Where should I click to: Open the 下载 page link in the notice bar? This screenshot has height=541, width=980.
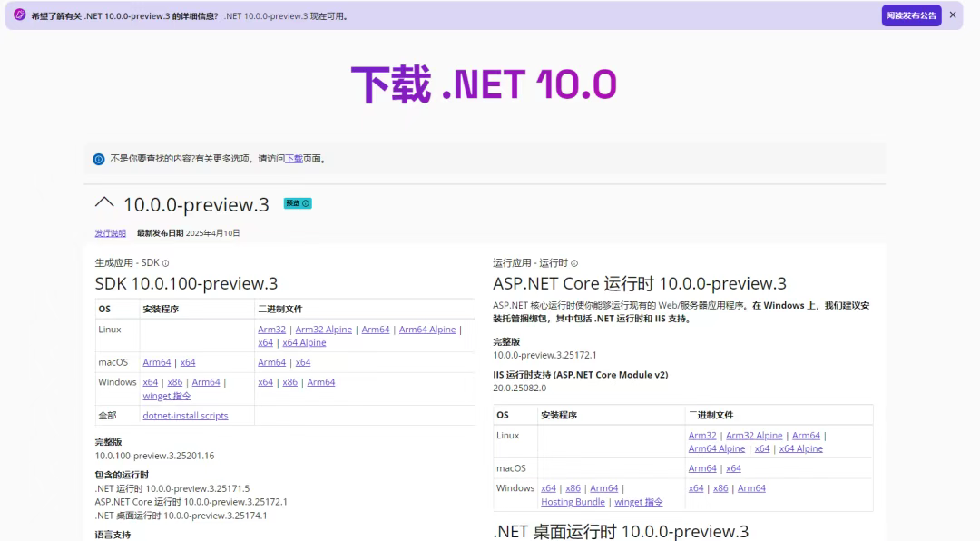(294, 159)
